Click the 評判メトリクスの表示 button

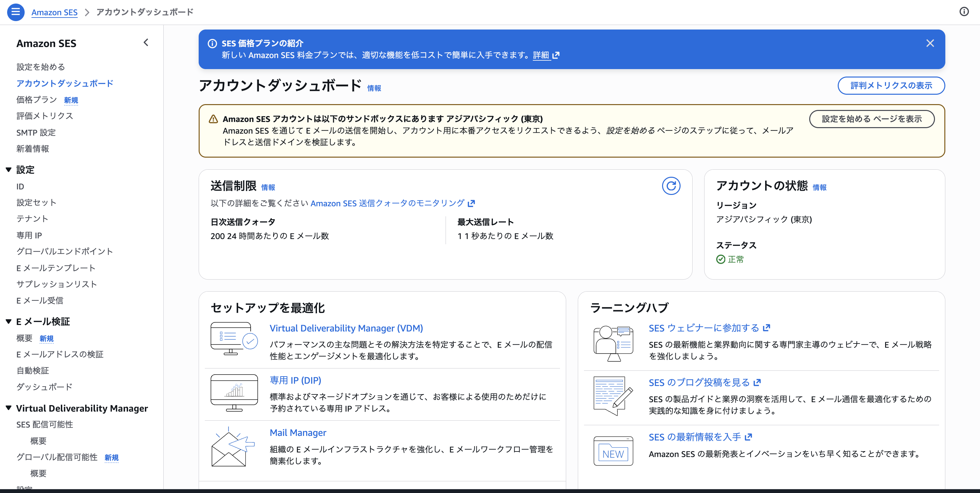click(891, 86)
